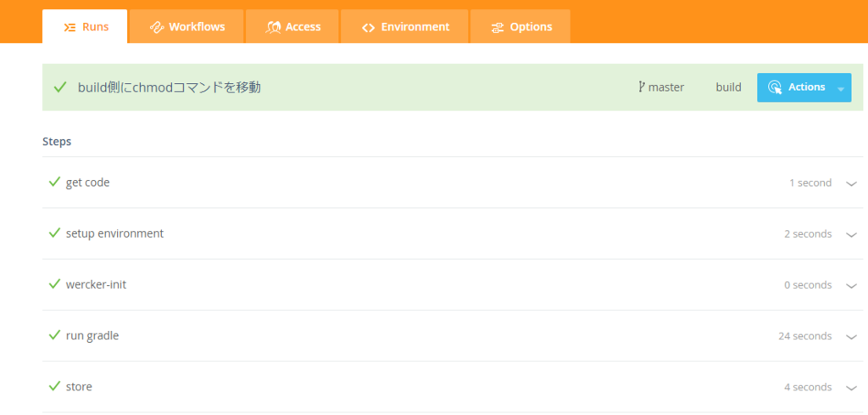This screenshot has height=415, width=868.
Task: Click the success check beside get code
Action: point(54,182)
